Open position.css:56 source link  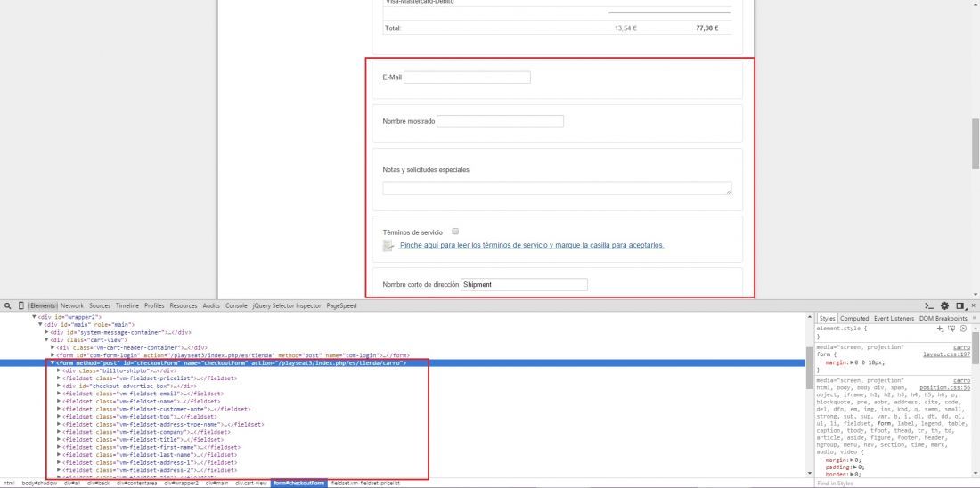(x=945, y=388)
